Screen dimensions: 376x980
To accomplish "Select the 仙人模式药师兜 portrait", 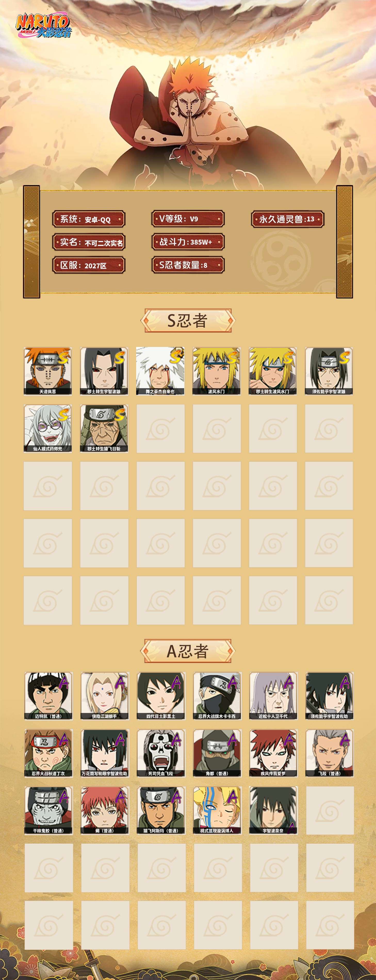I will click(47, 428).
